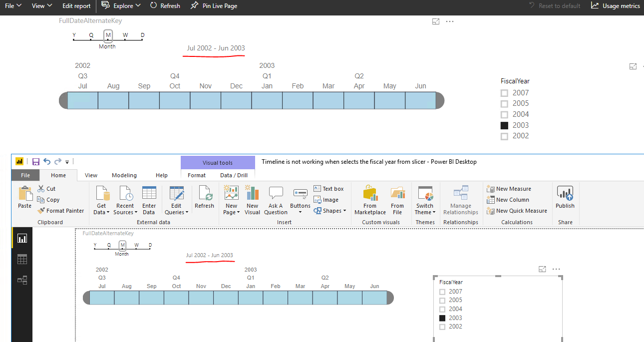Check 2002 in the web report FiscalYear slicer
This screenshot has width=644, height=342.
(x=504, y=136)
